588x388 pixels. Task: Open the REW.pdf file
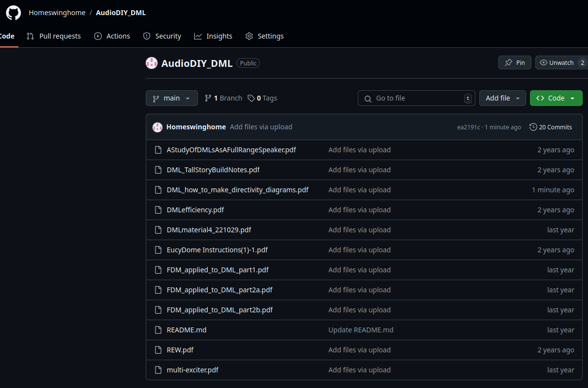coord(180,350)
